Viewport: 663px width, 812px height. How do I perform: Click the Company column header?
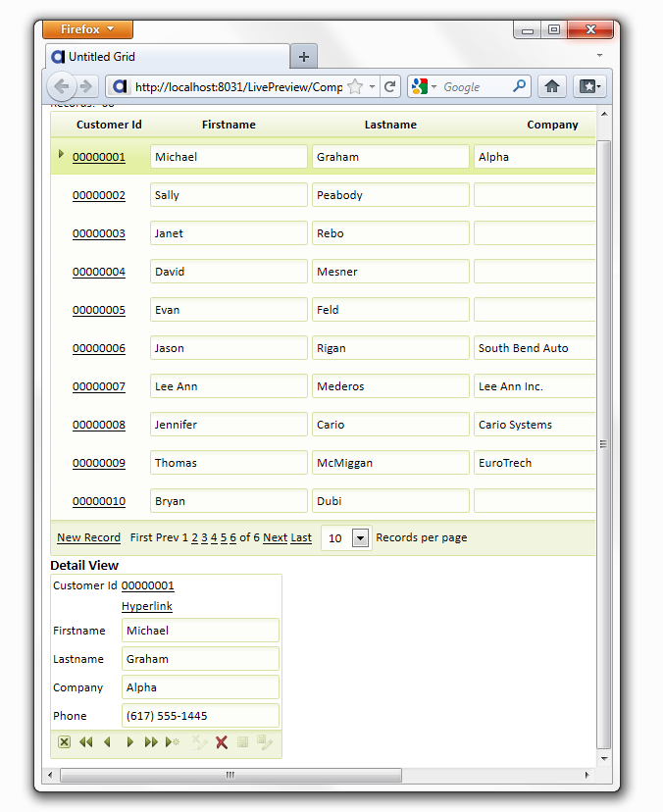coord(553,125)
